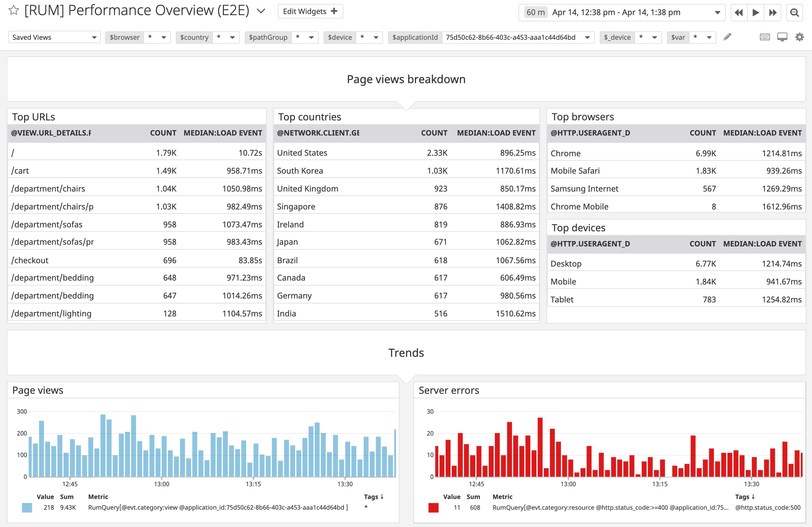The width and height of the screenshot is (812, 527).
Task: Open dashboard settings gear
Action: (799, 37)
